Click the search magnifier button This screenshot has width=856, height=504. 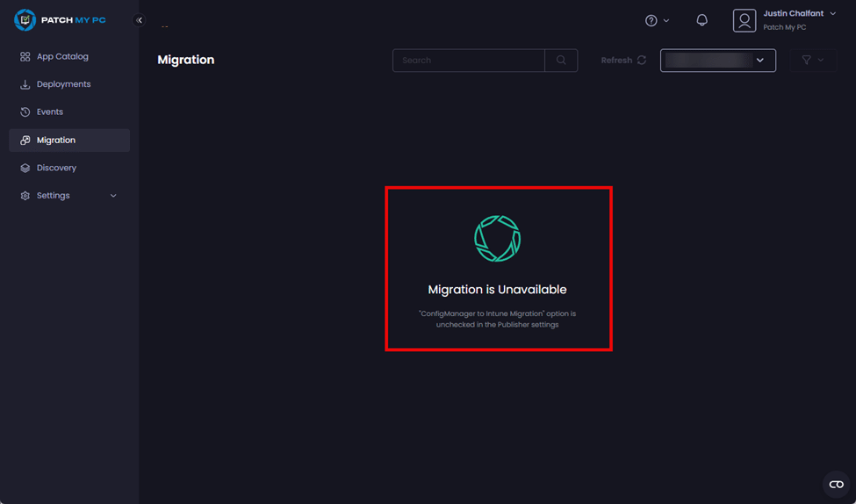coord(561,61)
